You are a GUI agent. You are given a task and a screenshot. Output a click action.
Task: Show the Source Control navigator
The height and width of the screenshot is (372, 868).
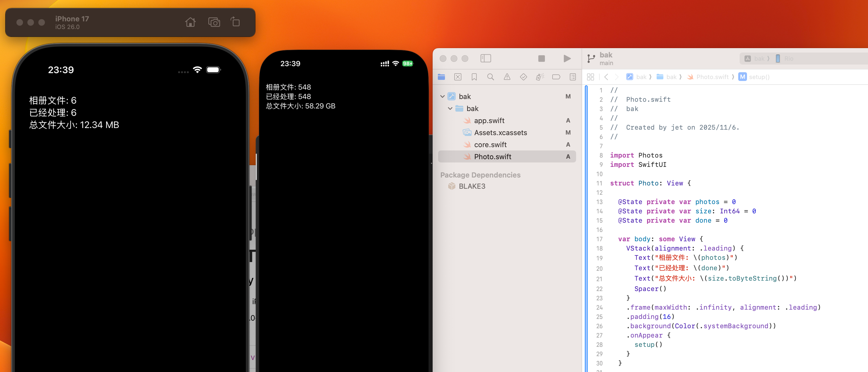click(458, 77)
